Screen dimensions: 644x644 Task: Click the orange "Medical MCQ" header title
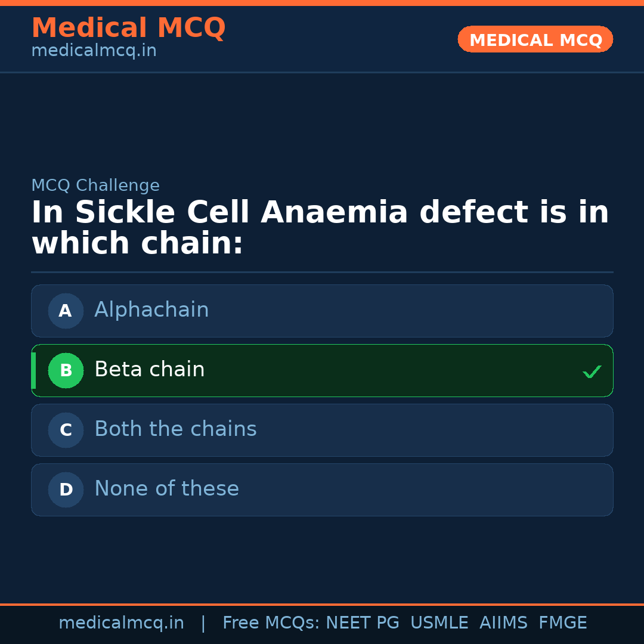point(128,28)
